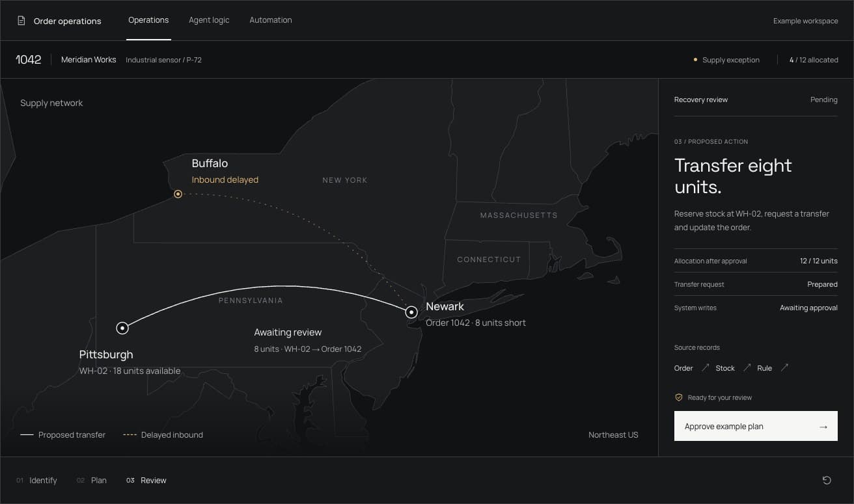
Task: Click the Meridian Works customer name
Action: click(89, 60)
